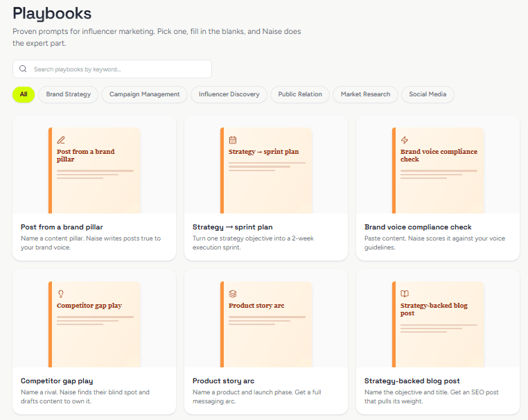
Task: Click open book icon on Strategy-backed blog cover
Action: [x=405, y=294]
